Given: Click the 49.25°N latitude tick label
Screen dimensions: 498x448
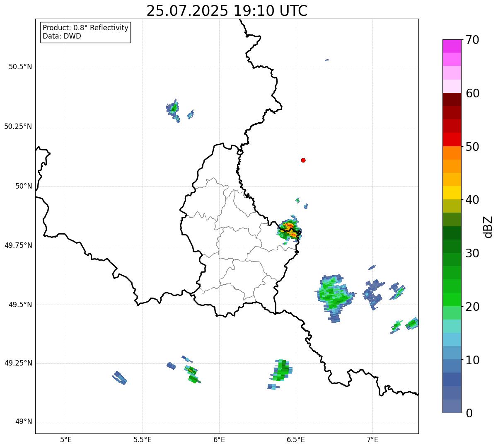Looking at the screenshot, I should [18, 363].
